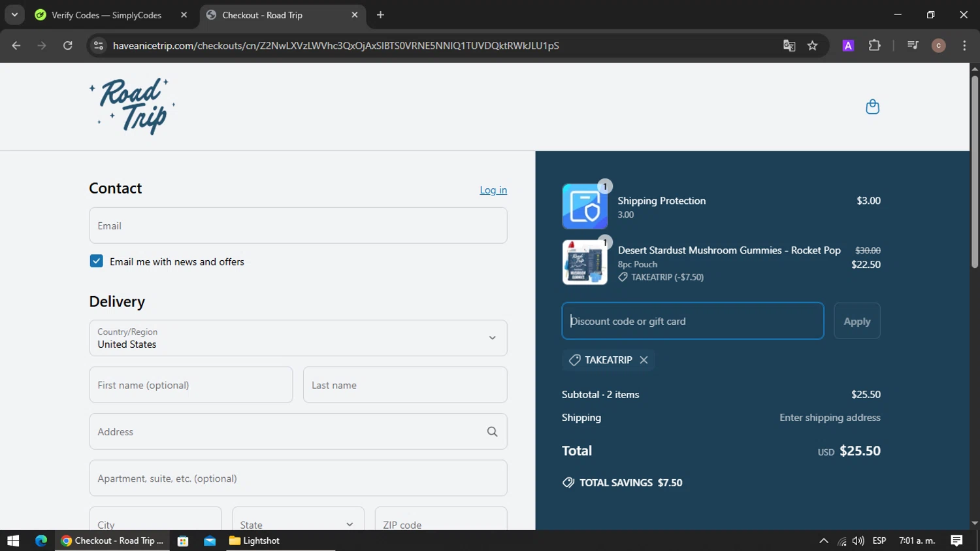Click the Desert Stardust Mushroom Gummies title
The image size is (980, 551).
pos(729,250)
